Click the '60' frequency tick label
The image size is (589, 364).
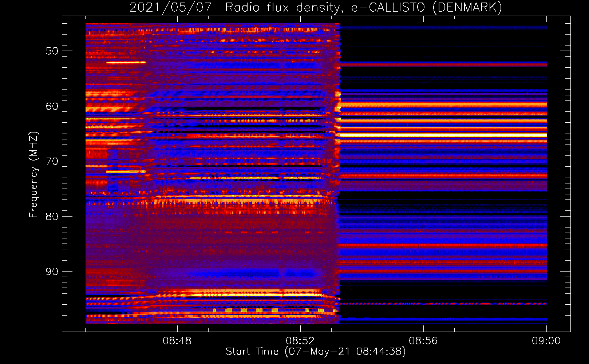pyautogui.click(x=52, y=106)
